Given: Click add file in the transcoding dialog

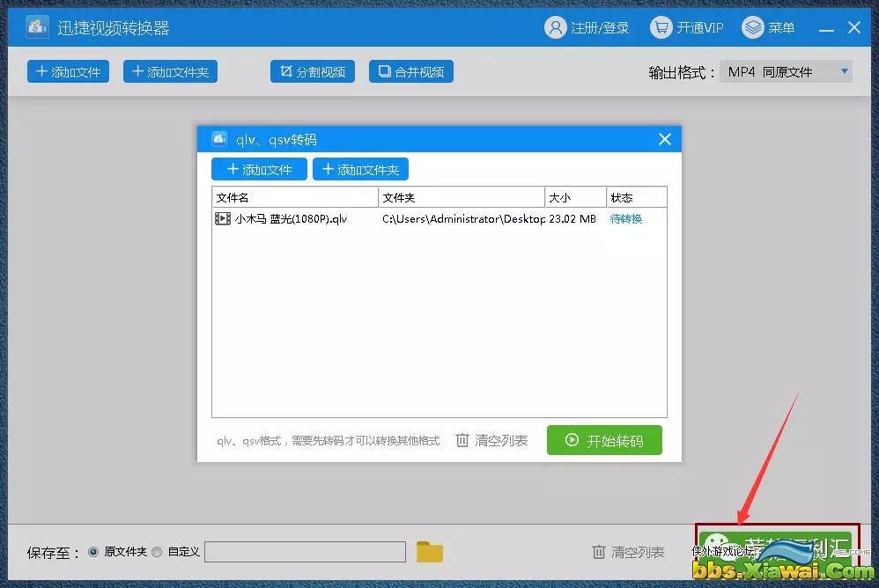Looking at the screenshot, I should [259, 169].
